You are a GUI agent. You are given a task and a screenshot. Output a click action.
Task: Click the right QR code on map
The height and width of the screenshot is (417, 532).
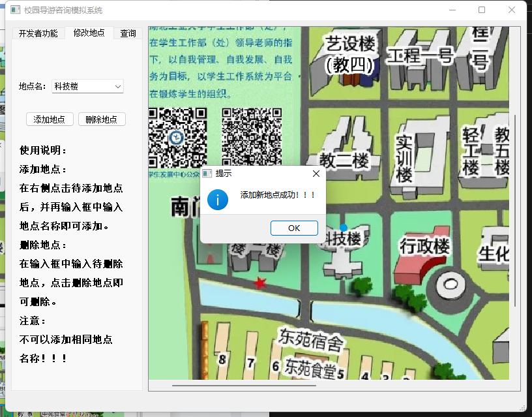pos(252,137)
